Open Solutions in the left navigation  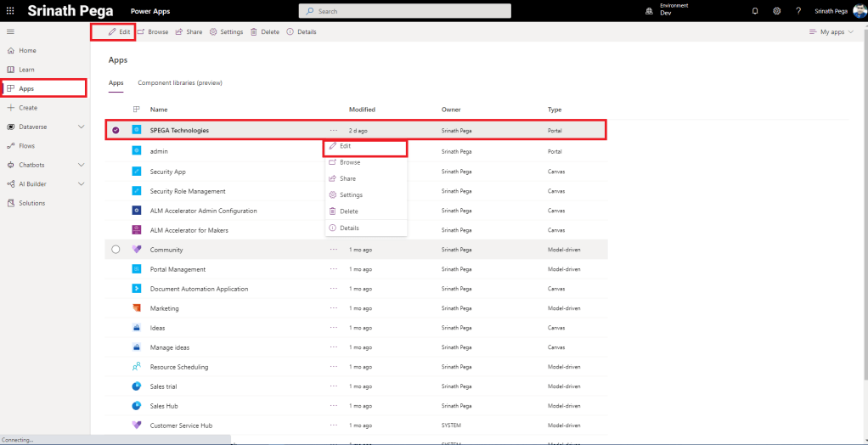tap(31, 203)
